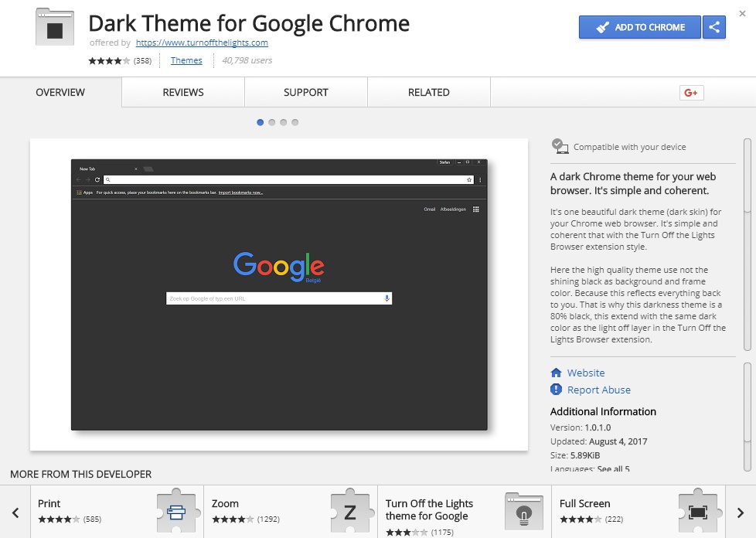Image resolution: width=756 pixels, height=538 pixels.
Task: Close the extension details dialog
Action: [x=743, y=13]
